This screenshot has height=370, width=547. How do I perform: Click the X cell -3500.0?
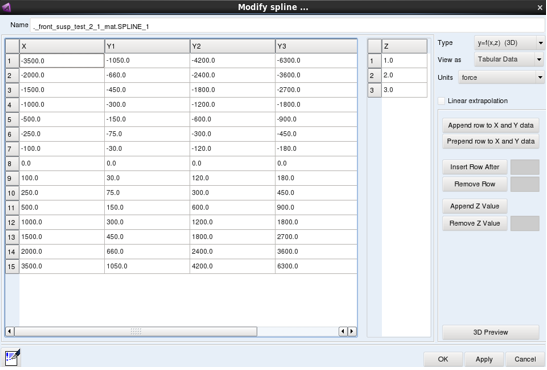click(62, 61)
